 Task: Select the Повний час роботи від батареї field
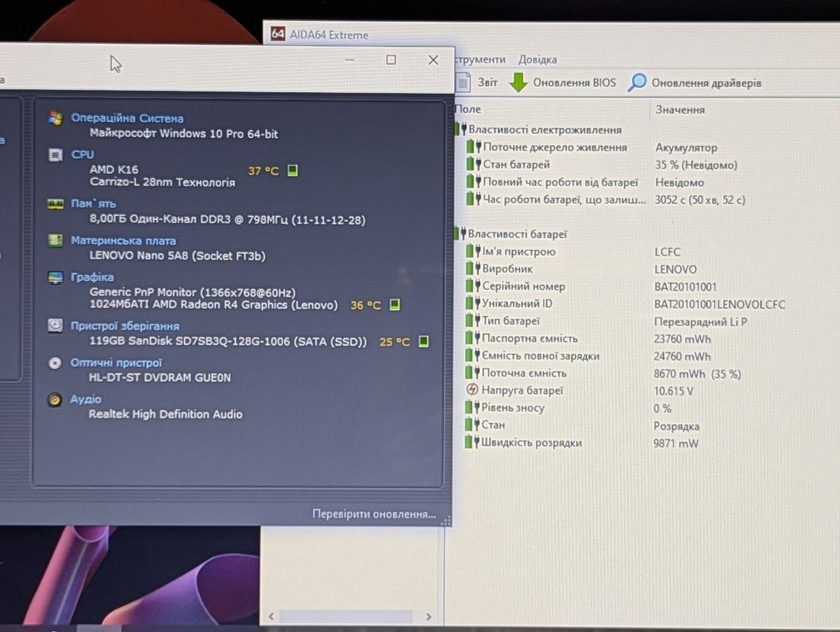click(560, 182)
